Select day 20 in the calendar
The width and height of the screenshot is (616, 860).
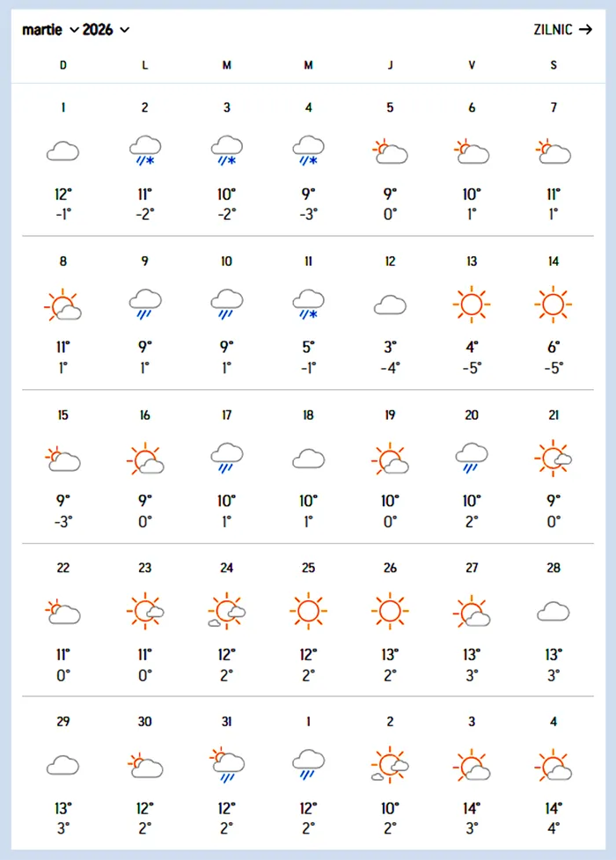(472, 415)
